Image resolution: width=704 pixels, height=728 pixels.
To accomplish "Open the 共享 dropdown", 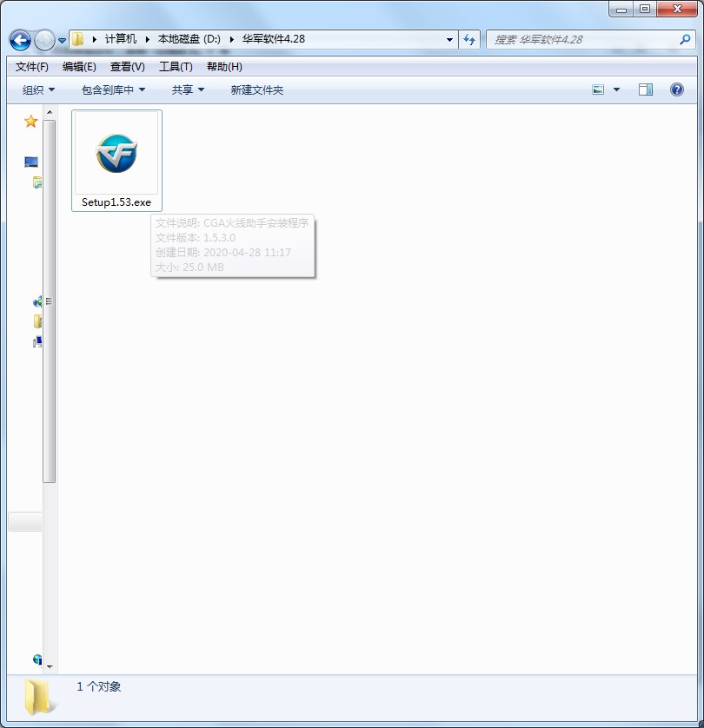I will point(188,89).
